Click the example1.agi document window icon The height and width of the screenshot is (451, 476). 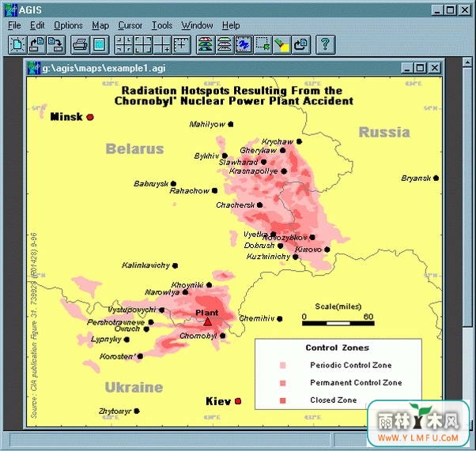pos(34,68)
